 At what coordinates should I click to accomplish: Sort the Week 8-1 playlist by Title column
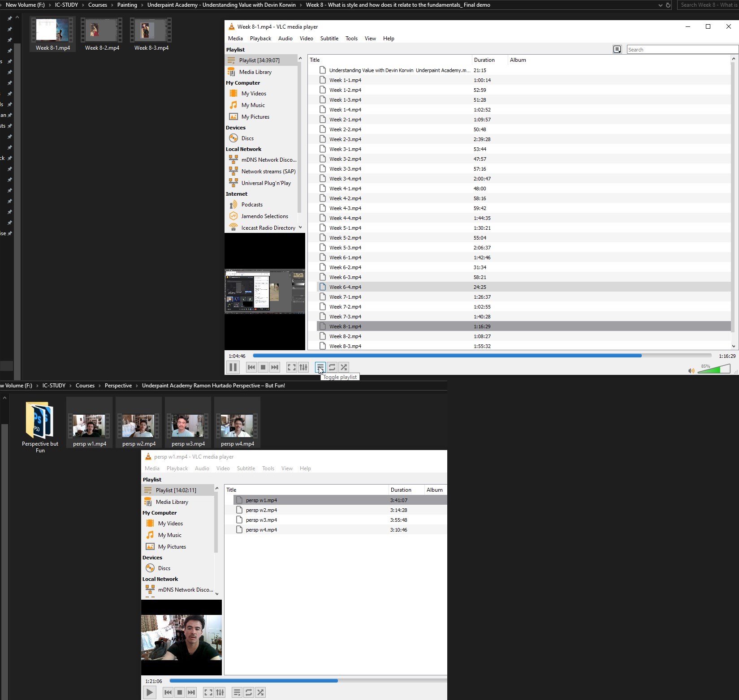[390, 60]
